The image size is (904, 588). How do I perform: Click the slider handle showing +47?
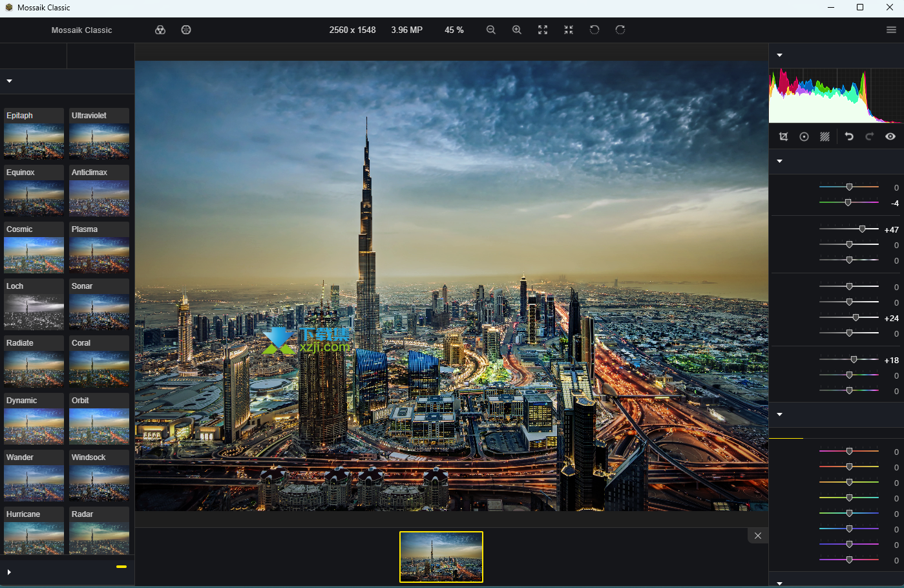tap(862, 229)
